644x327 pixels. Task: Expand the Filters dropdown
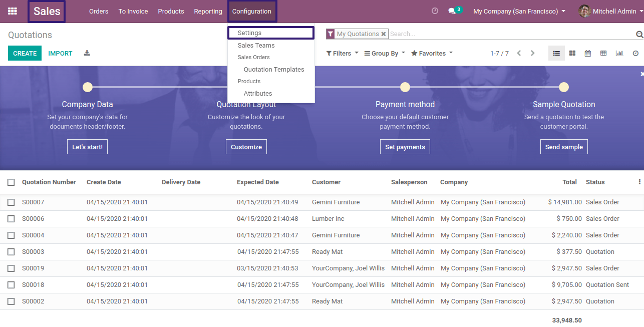pos(343,53)
